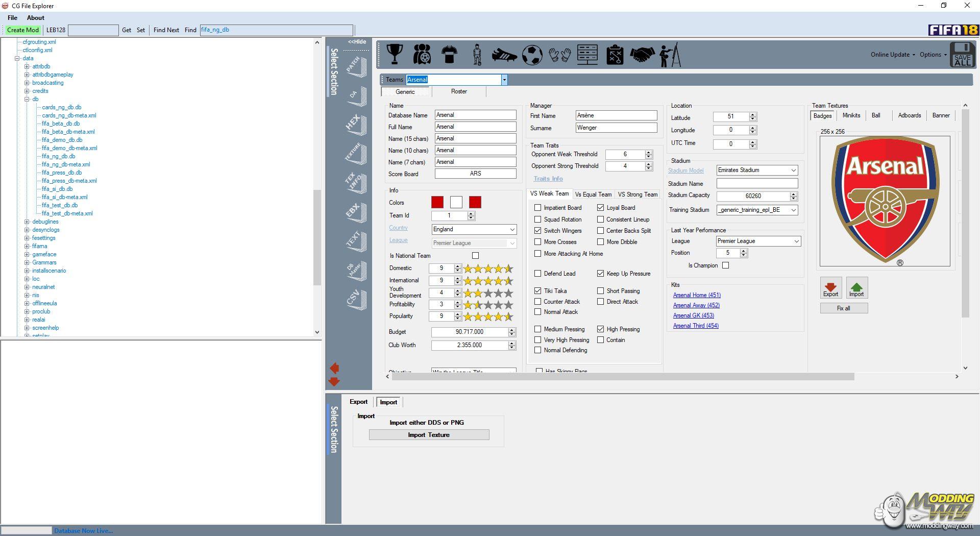Open Last Year Performance League dropdown

pos(758,241)
